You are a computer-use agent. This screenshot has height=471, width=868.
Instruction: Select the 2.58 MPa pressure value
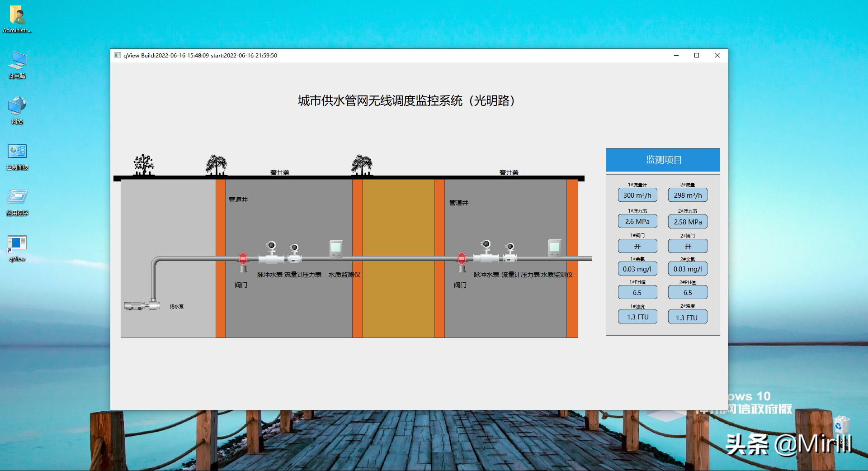pos(687,221)
